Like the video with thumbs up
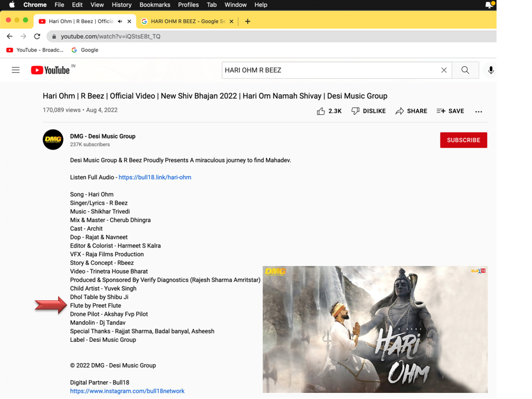Image resolution: width=532 pixels, height=399 pixels. [321, 111]
